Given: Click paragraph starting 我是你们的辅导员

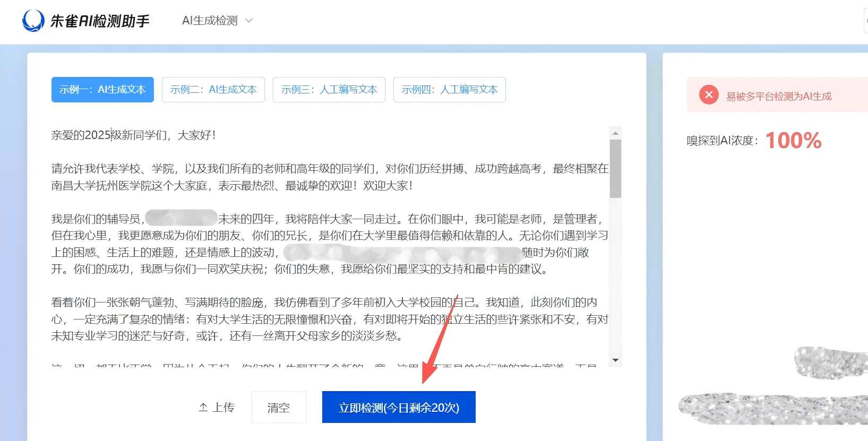Looking at the screenshot, I should (330, 244).
